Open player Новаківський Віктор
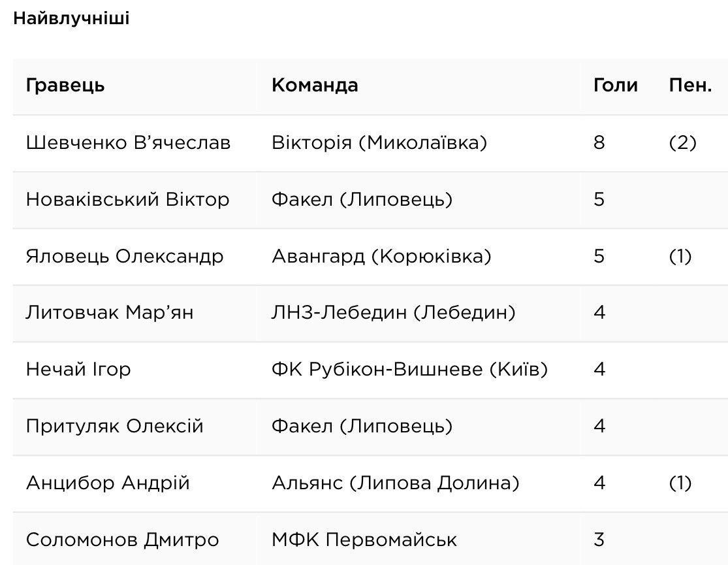728x565 pixels. [x=128, y=200]
